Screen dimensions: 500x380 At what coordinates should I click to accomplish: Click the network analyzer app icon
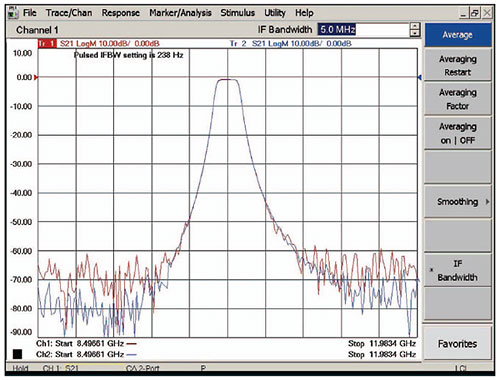tap(13, 13)
